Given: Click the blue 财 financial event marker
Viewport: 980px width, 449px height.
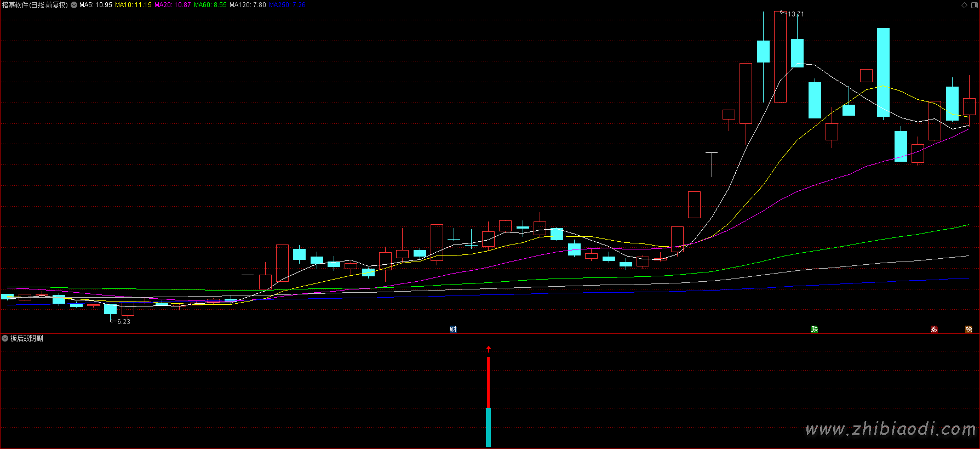Looking at the screenshot, I should pos(453,329).
